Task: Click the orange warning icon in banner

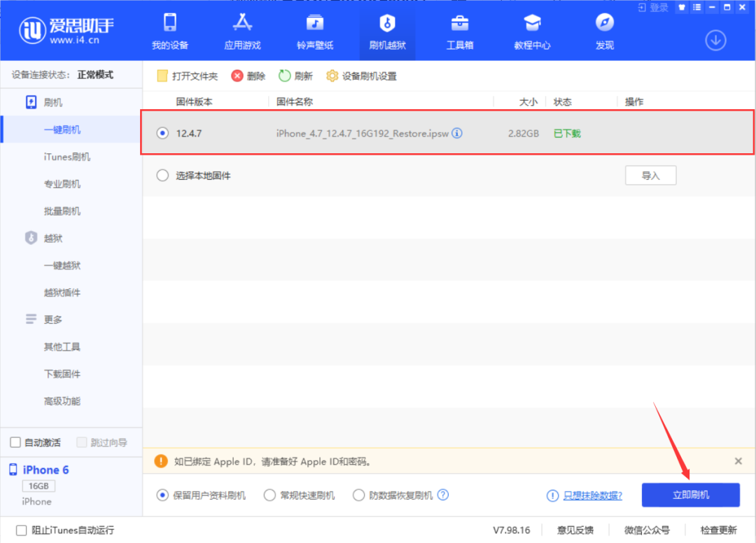Action: [161, 461]
